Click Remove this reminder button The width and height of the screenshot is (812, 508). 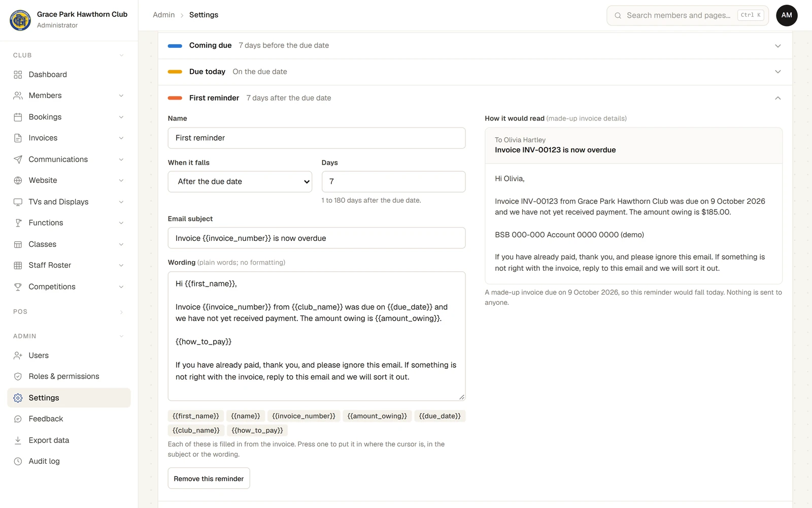[x=209, y=479]
